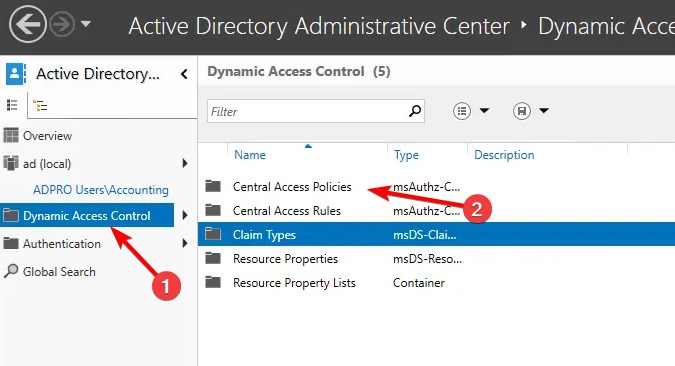This screenshot has width=675, height=366.
Task: Switch to tree view tab in navigation pane
Action: tap(40, 105)
